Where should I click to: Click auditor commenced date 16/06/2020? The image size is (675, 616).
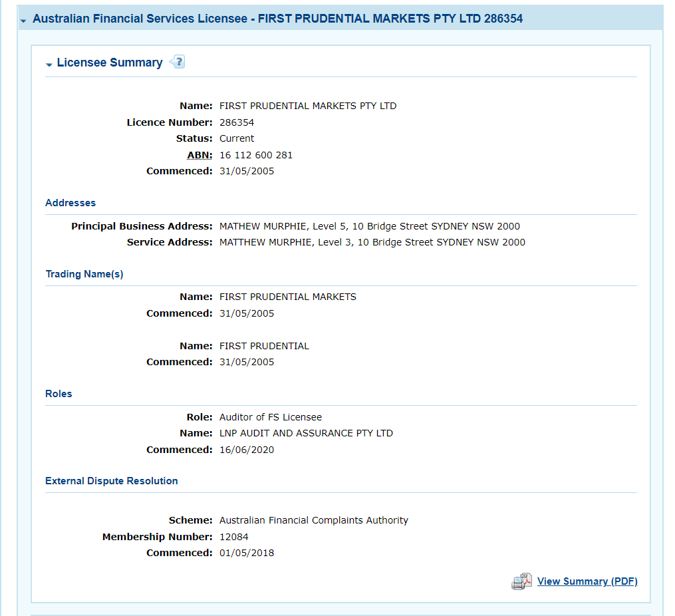(247, 450)
